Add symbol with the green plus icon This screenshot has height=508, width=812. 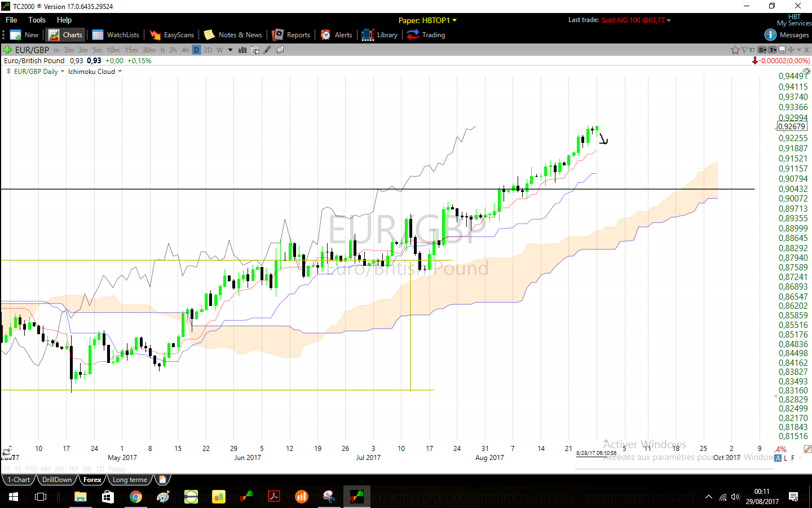pyautogui.click(x=7, y=50)
